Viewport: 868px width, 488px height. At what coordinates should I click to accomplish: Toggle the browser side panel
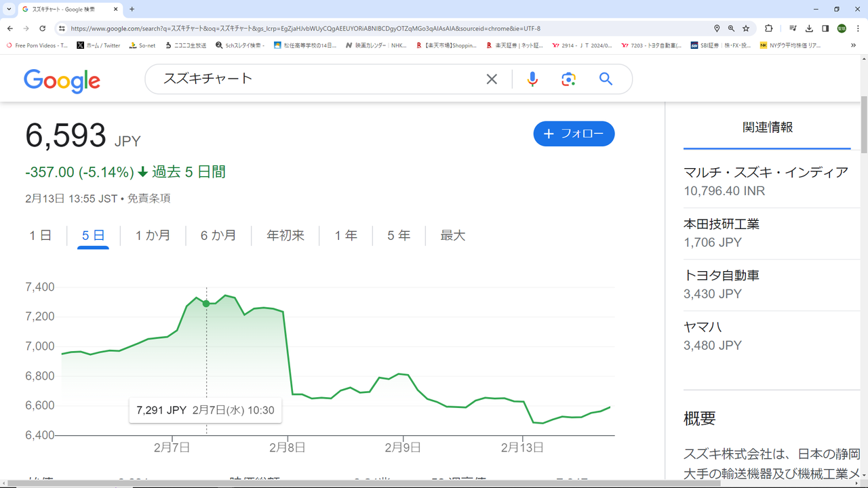point(825,28)
